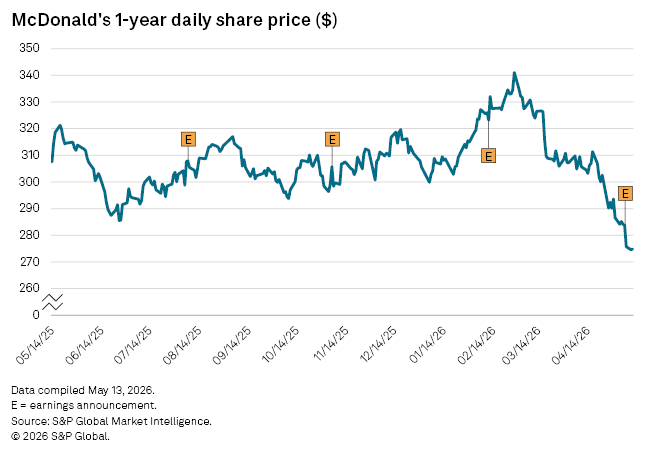Click the last earnings marker after 04/14/26
The image size is (660, 452).
coord(625,193)
